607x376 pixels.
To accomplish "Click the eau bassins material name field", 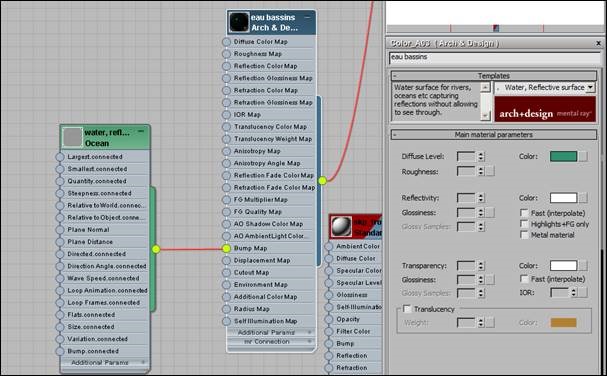I will click(494, 57).
